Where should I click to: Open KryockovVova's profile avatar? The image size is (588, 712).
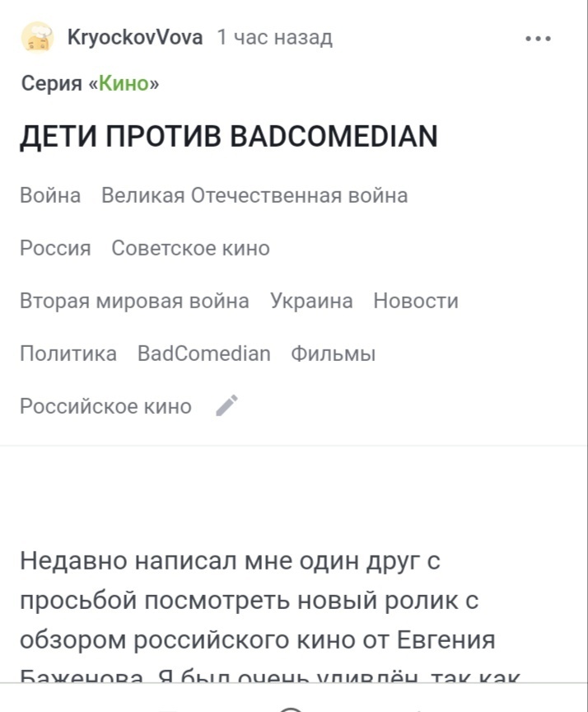[38, 38]
